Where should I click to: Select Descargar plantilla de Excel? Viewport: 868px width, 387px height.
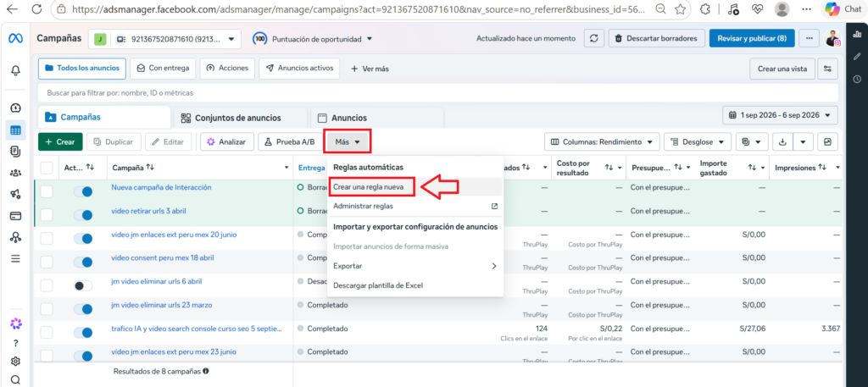pos(415,285)
